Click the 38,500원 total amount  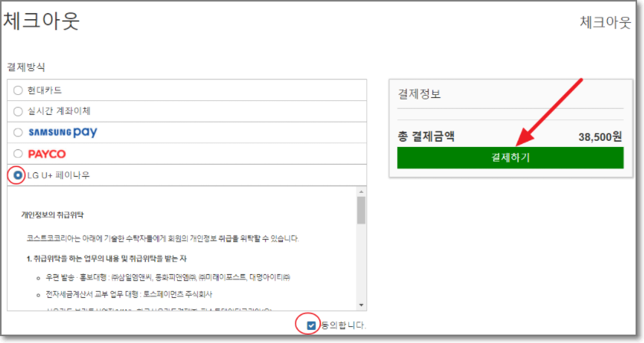point(600,136)
